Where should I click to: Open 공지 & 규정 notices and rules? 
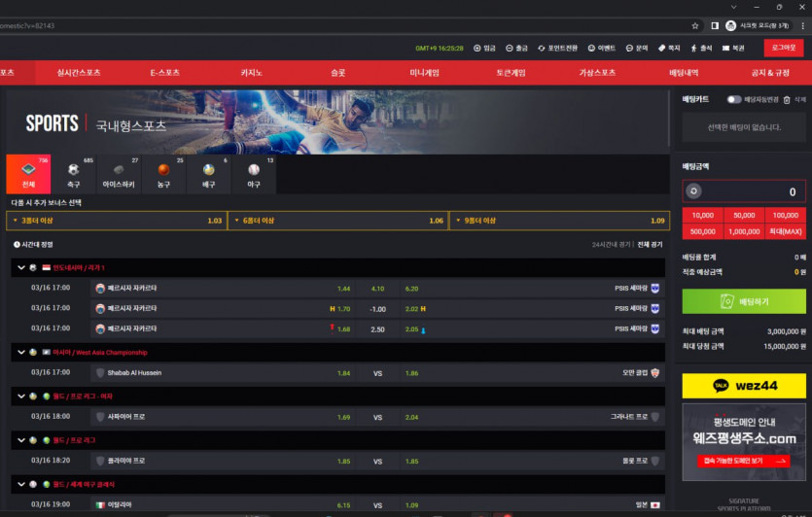click(770, 73)
